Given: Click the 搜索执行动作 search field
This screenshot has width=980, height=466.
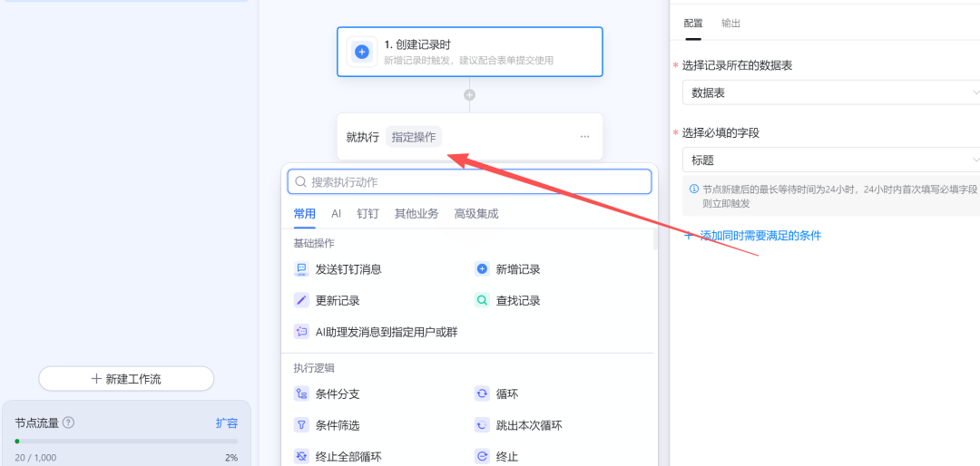Looking at the screenshot, I should coord(469,182).
